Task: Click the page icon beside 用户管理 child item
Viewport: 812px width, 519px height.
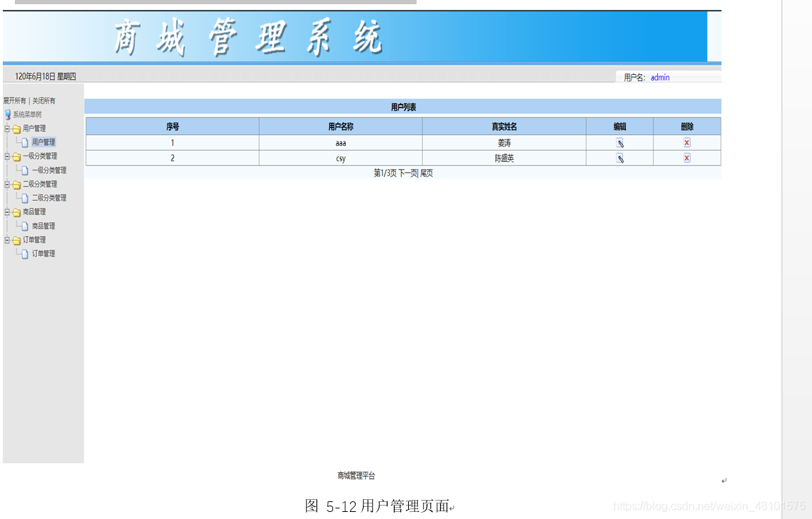Action: (25, 142)
